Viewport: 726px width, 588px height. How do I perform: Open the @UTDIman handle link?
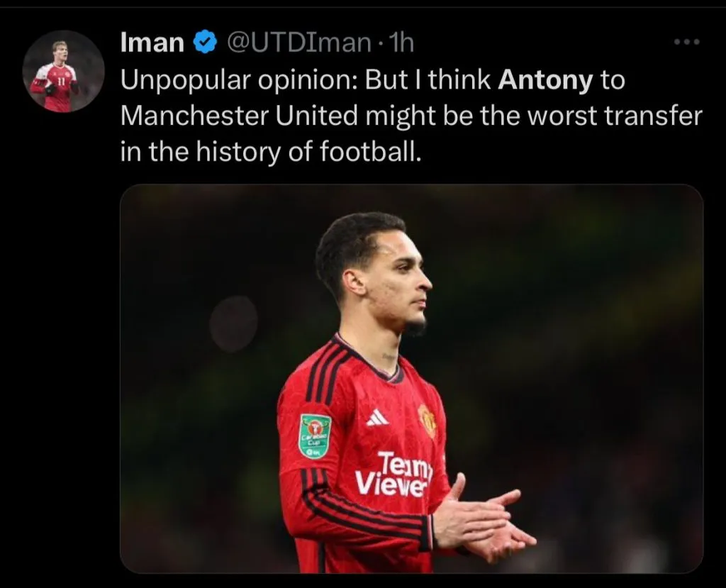(299, 43)
